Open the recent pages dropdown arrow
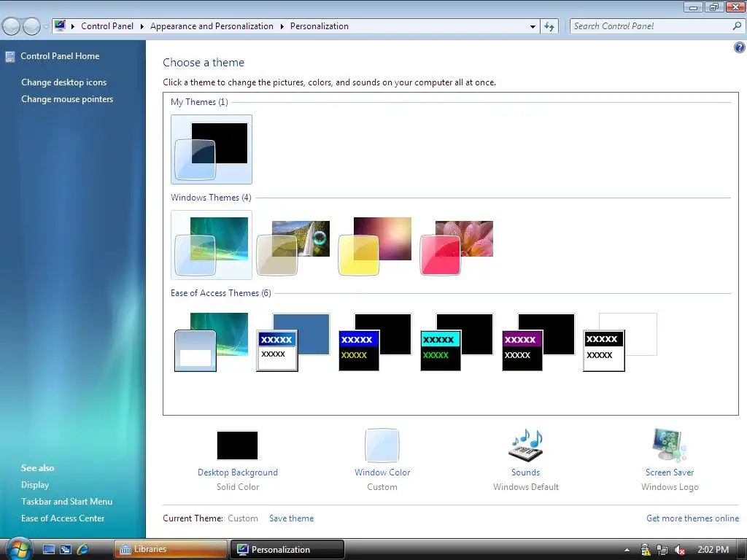747x560 pixels. 46,27
